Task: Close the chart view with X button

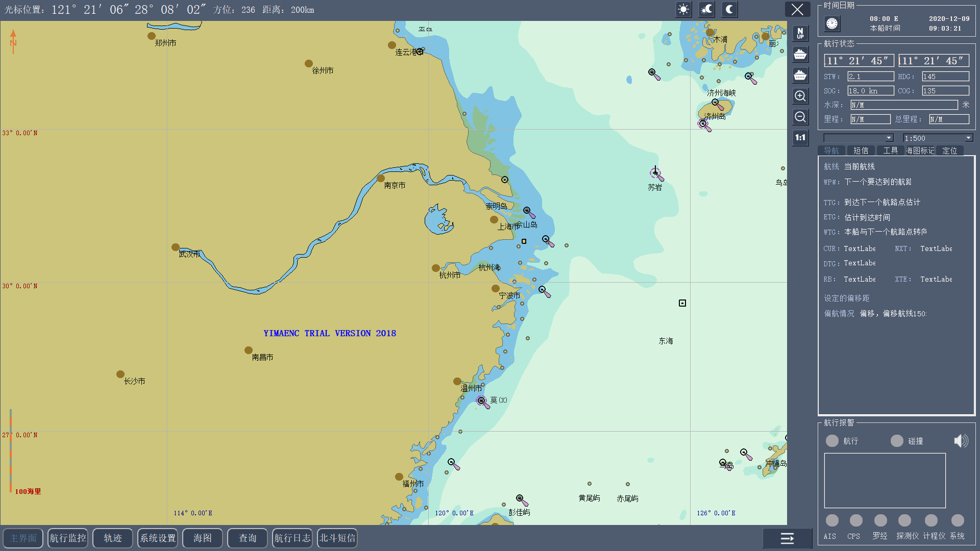Action: pyautogui.click(x=797, y=9)
